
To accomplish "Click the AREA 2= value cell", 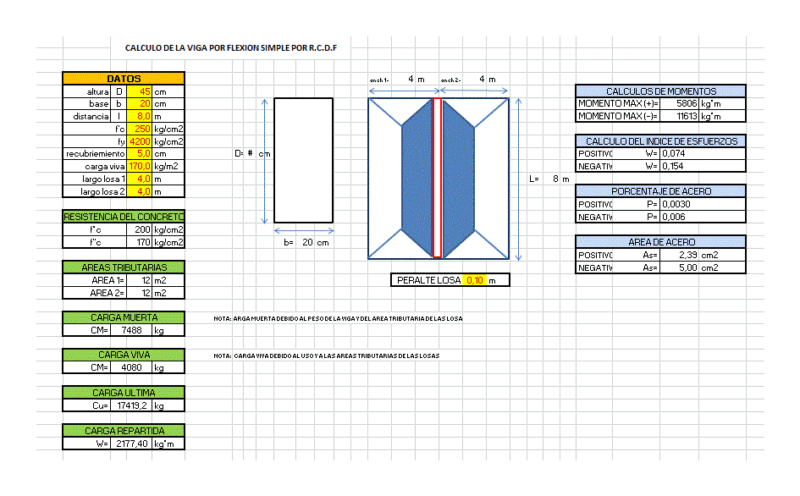I will [x=139, y=293].
